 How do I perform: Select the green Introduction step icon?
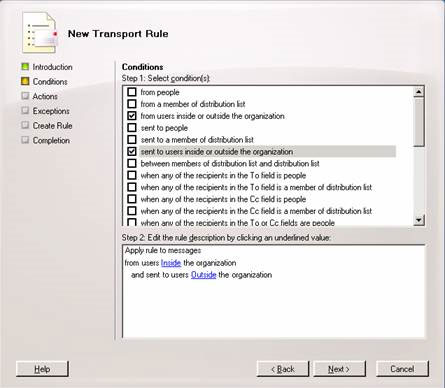point(25,67)
